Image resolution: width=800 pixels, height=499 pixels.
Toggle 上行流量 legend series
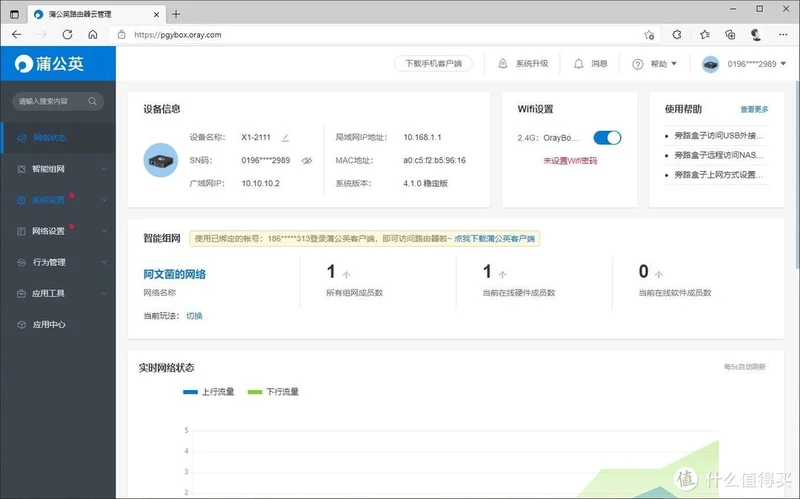[x=208, y=392]
